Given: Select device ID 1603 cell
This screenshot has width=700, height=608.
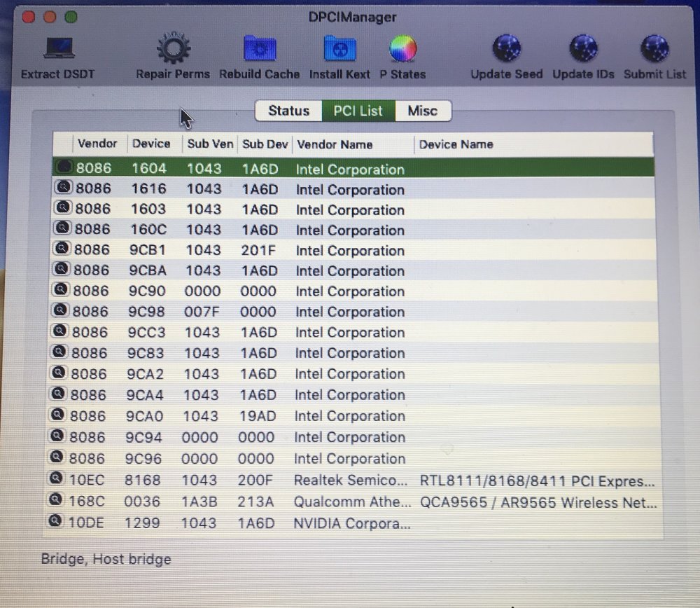Looking at the screenshot, I should 148,209.
